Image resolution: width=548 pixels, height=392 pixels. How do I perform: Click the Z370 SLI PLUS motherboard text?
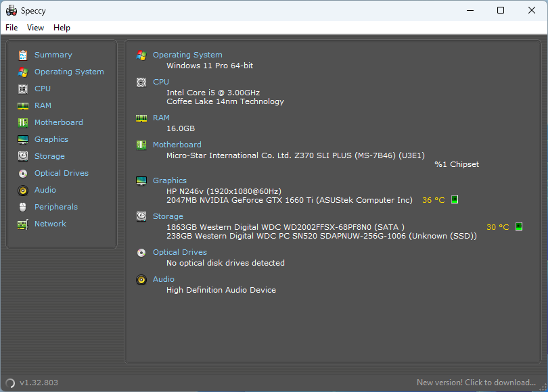tap(296, 155)
